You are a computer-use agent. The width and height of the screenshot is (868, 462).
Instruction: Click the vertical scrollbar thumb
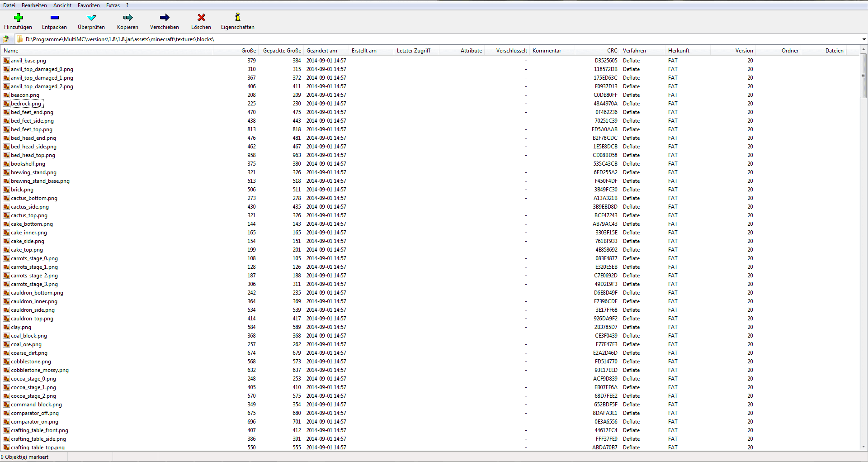pyautogui.click(x=863, y=76)
